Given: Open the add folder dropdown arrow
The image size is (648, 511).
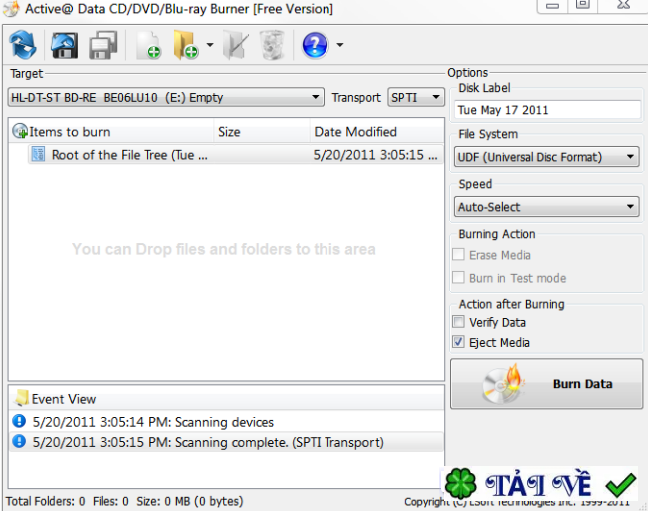Looking at the screenshot, I should pos(210,45).
